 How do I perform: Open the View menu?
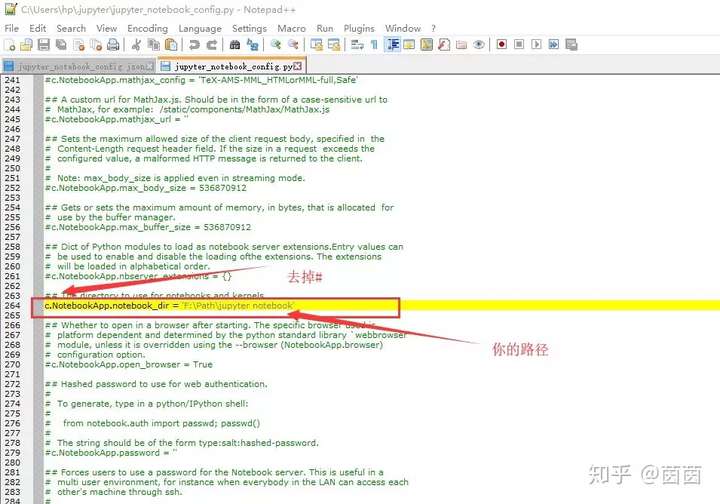[107, 28]
